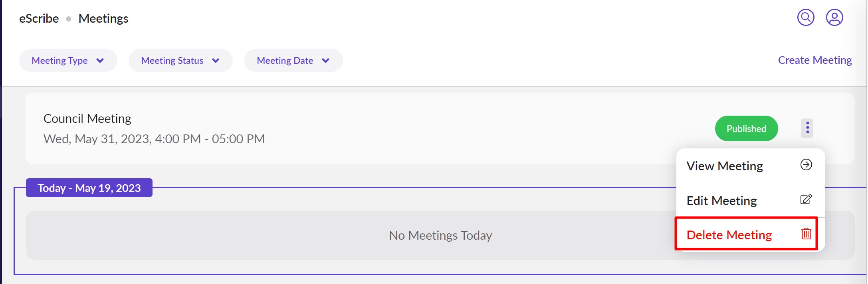Open the eScribe home link
The image size is (868, 284).
(x=38, y=18)
